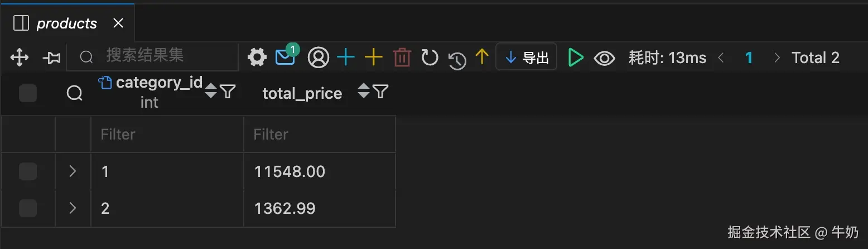
Task: Focus the 搜索结果集 search field
Action: click(x=162, y=56)
